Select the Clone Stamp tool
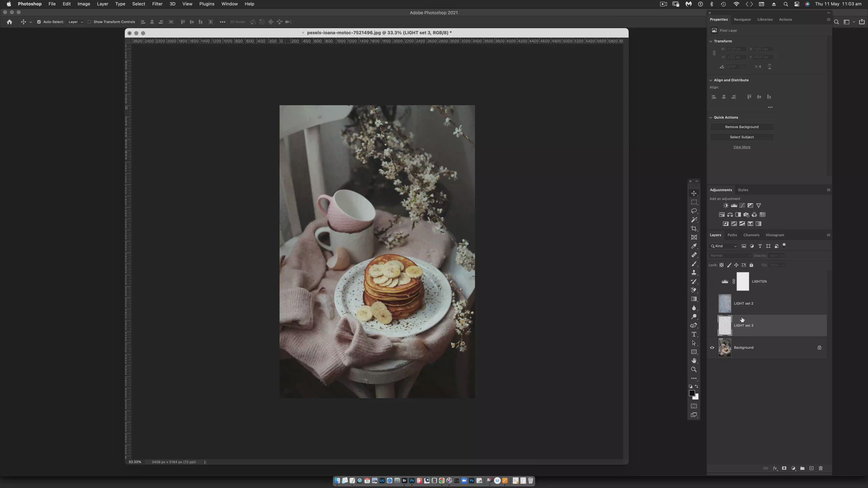 coord(694,272)
